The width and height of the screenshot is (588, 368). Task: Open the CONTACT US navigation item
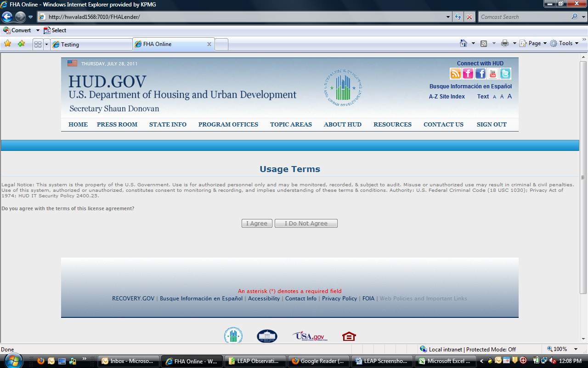pos(443,124)
